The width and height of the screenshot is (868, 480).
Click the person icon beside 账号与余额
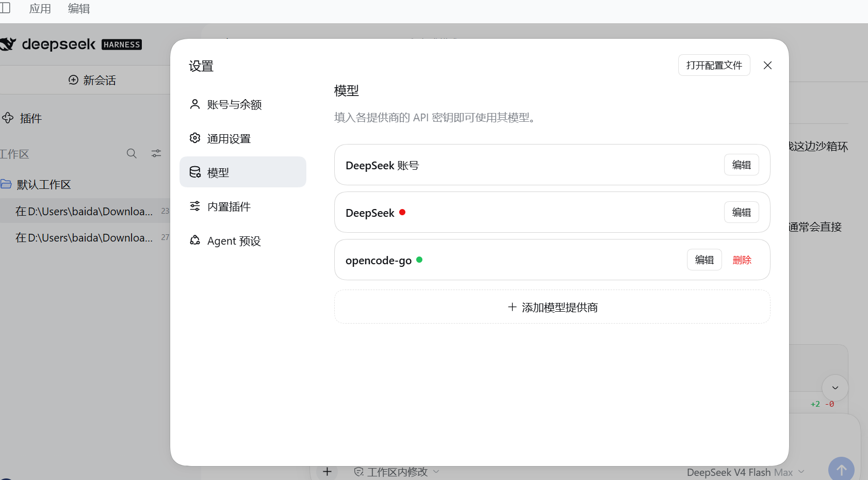(194, 104)
